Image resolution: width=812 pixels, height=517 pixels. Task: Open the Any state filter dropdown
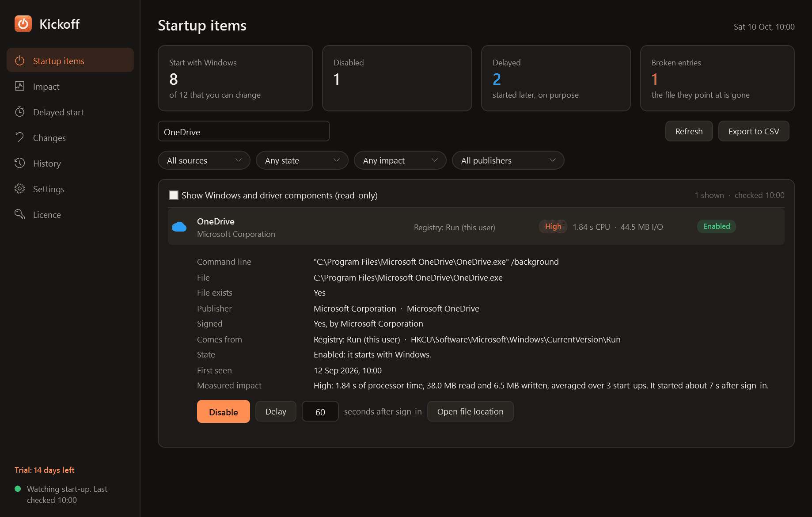pos(302,160)
